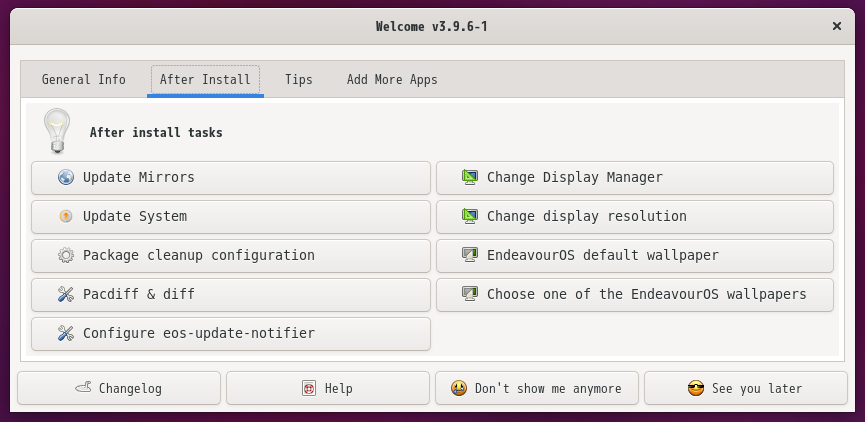Click Change Display Manager
The image size is (865, 422).
pos(635,178)
